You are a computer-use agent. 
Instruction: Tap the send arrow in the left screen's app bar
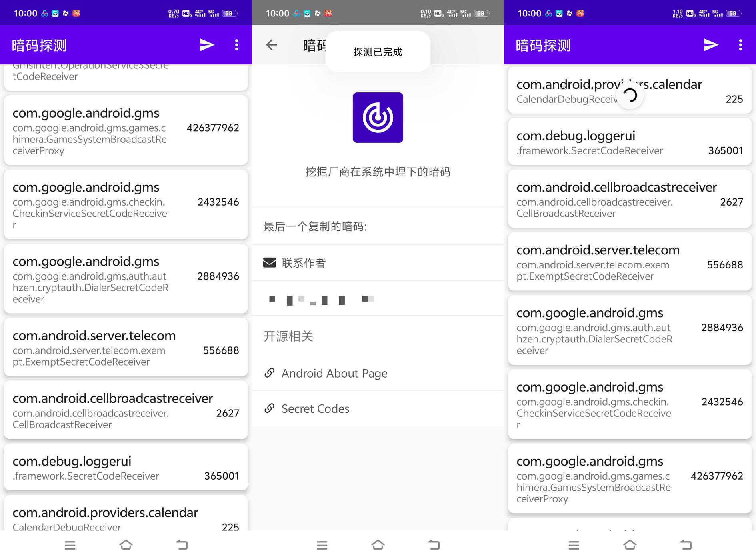[207, 45]
